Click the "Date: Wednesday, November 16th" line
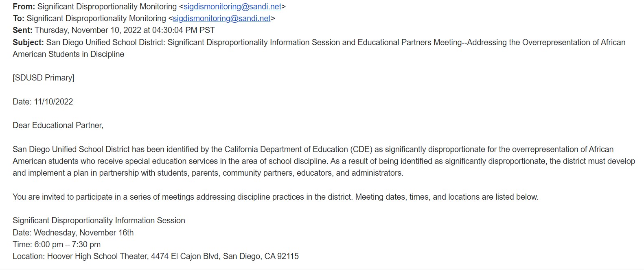Screen dimensions: 644x270 click(x=73, y=233)
